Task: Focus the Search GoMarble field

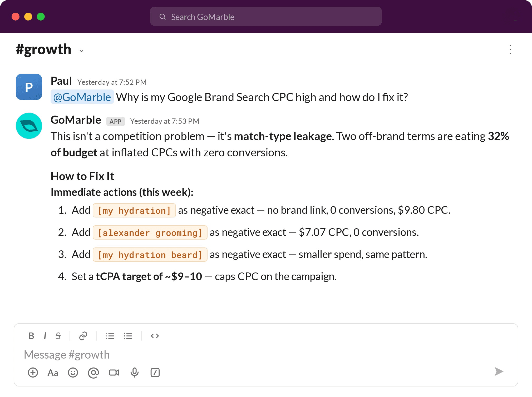Action: pyautogui.click(x=266, y=16)
